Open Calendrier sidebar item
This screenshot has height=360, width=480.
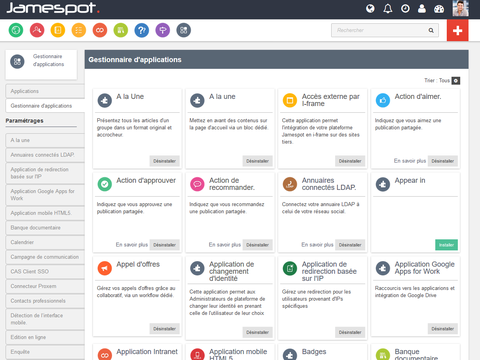click(45, 242)
